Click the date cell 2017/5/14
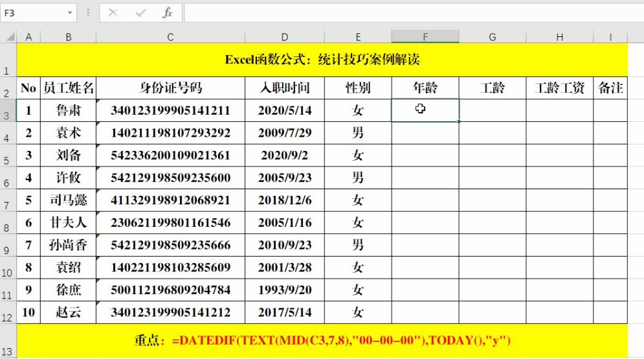Viewport: 644px width, 359px height. (x=285, y=312)
